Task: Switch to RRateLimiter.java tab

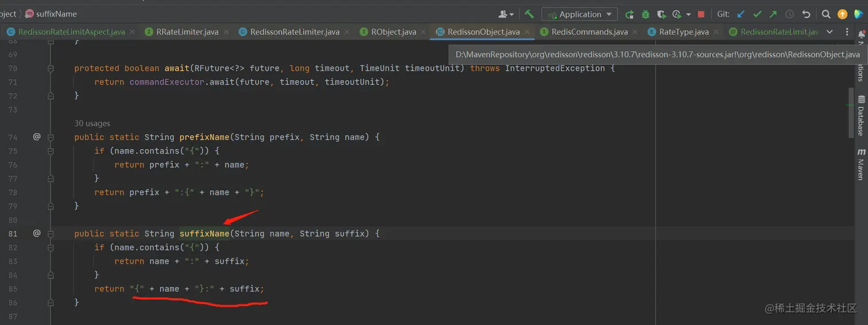Action: (187, 32)
